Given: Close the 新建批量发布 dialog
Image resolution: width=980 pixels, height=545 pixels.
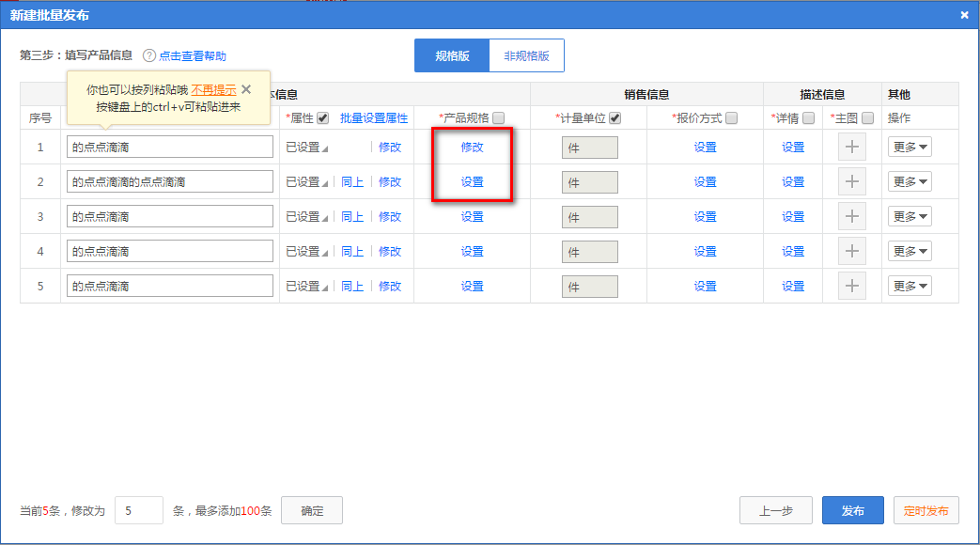Looking at the screenshot, I should point(964,15).
